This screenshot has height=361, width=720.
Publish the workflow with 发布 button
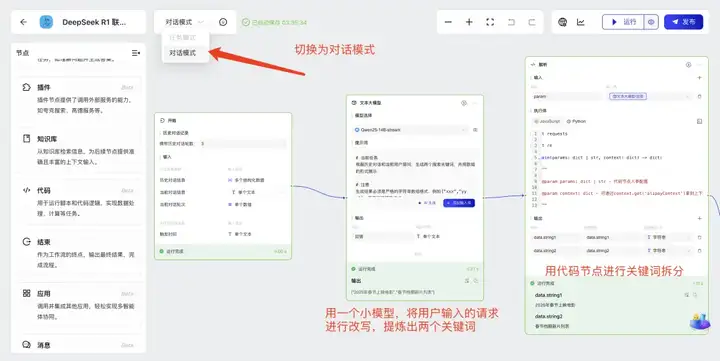tap(683, 22)
